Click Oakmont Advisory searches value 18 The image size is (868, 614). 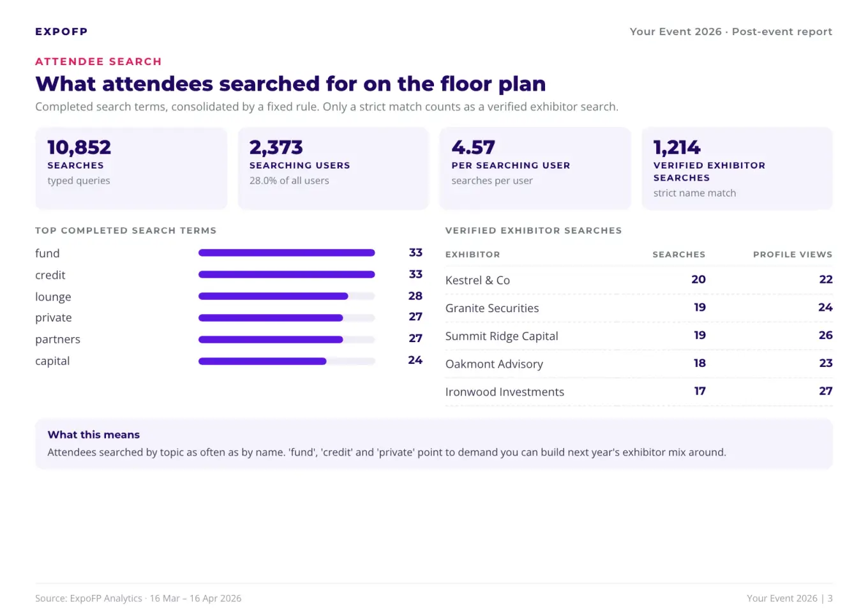(x=700, y=363)
